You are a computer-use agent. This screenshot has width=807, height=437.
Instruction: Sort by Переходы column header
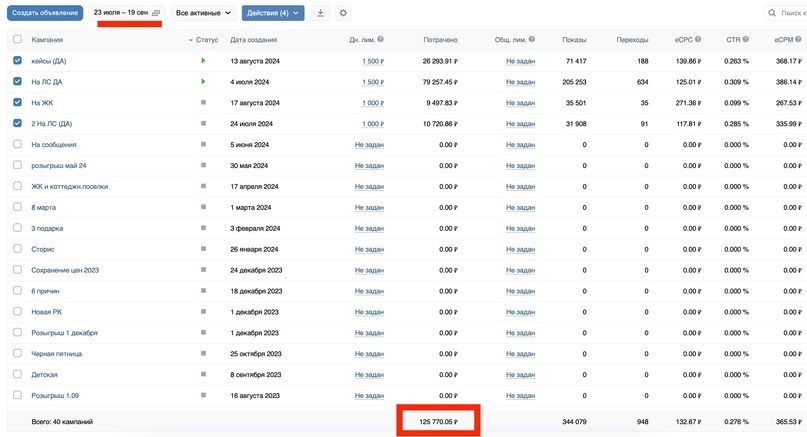point(632,40)
